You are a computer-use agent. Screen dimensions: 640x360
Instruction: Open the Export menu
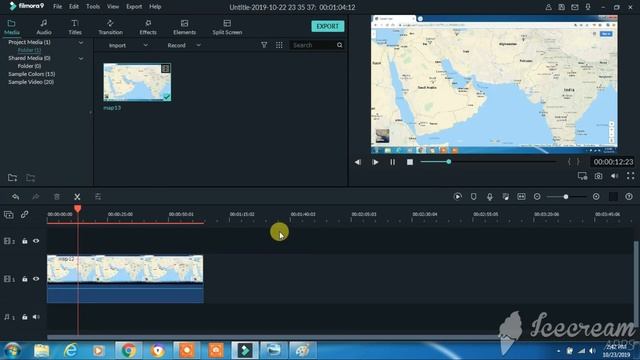tap(134, 7)
